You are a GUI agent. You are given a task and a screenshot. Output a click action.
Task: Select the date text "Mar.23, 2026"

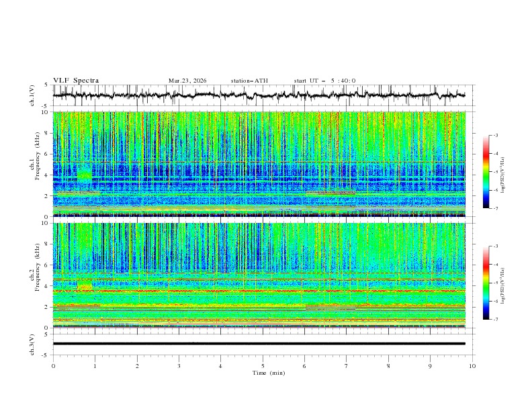187,81
